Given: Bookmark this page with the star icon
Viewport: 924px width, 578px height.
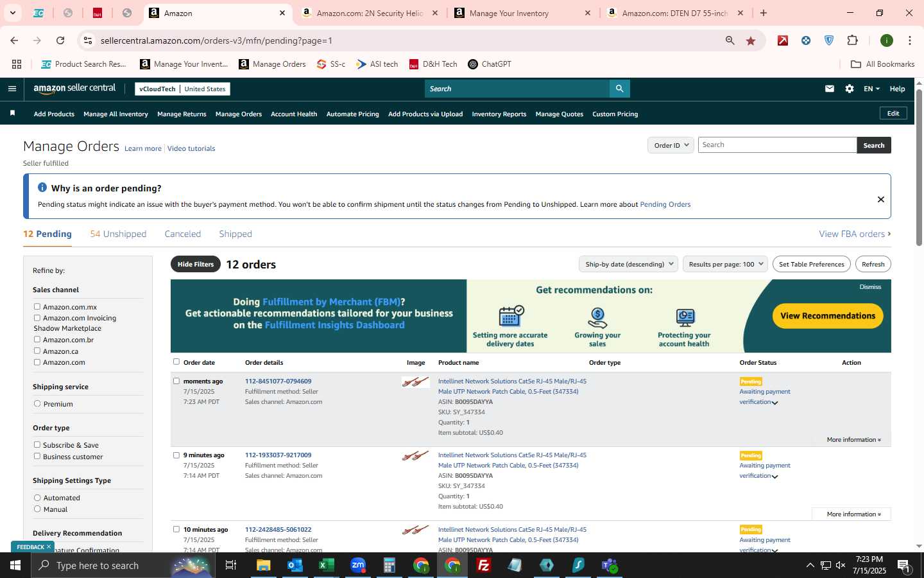Looking at the screenshot, I should click(751, 40).
